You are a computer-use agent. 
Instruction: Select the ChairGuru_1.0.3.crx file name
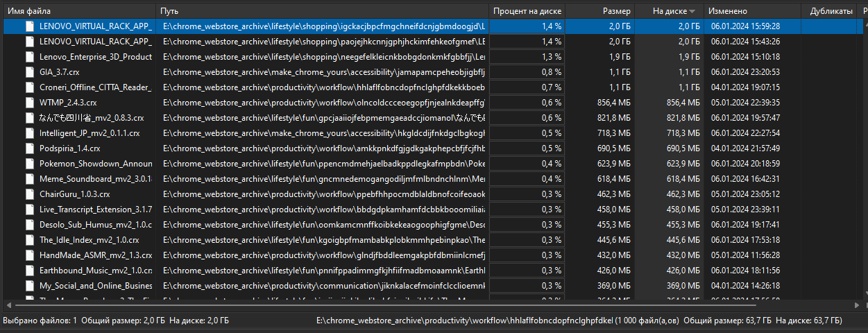coord(74,194)
